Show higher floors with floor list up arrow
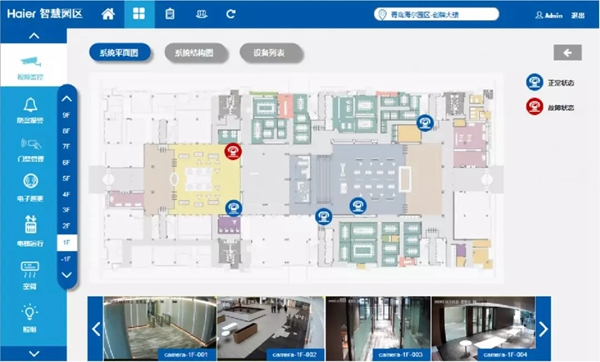Image resolution: width=600 pixels, height=362 pixels. click(67, 99)
